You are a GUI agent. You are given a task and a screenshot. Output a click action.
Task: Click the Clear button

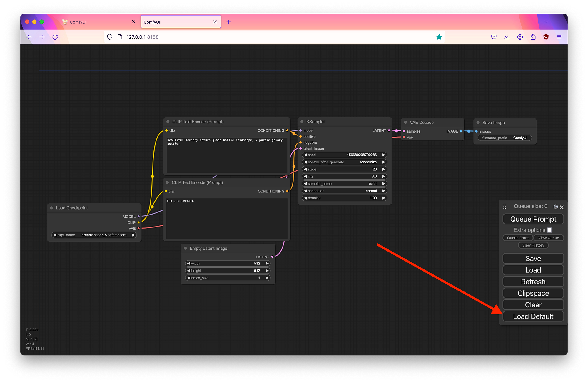(533, 305)
